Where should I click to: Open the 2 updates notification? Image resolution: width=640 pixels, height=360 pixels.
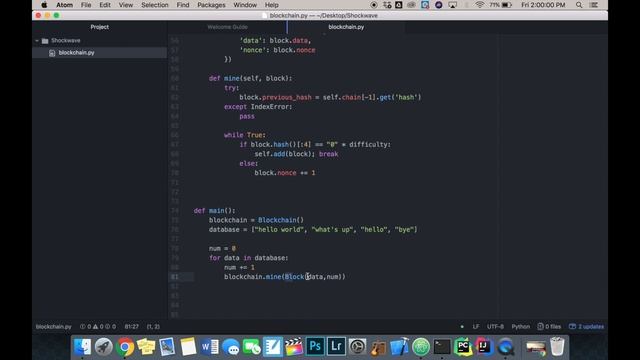click(587, 327)
